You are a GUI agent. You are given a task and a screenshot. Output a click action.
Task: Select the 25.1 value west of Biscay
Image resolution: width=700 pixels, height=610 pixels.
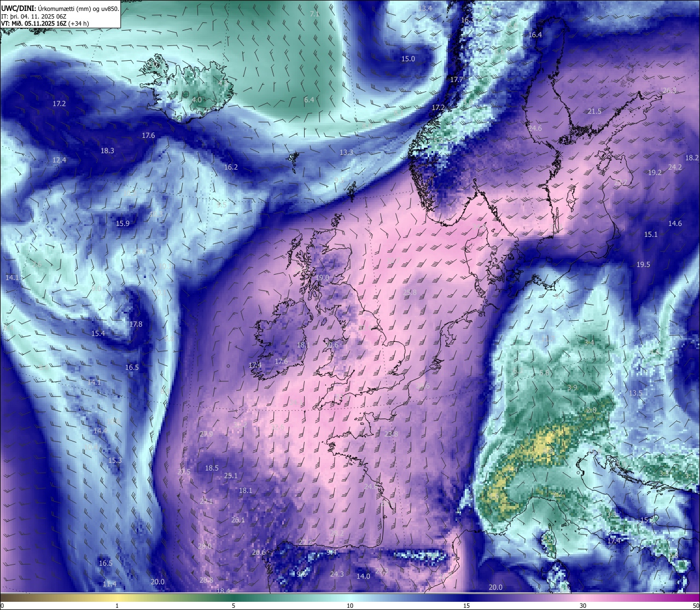pos(231,475)
